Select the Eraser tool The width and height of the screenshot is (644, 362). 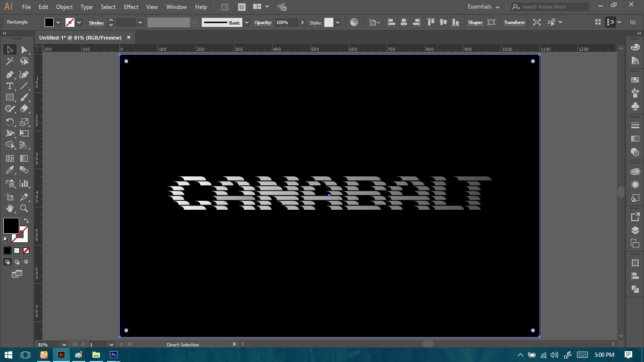(x=24, y=108)
